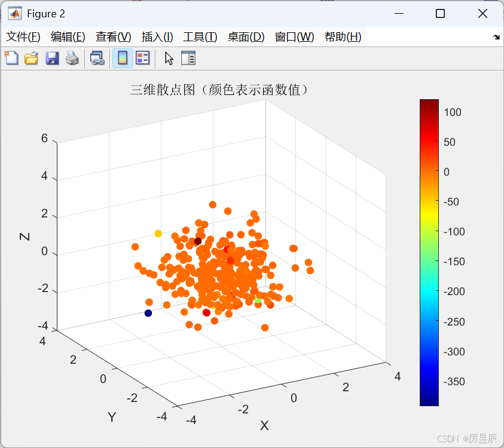504x448 pixels.
Task: Select the Z axis label
Action: click(x=25, y=237)
